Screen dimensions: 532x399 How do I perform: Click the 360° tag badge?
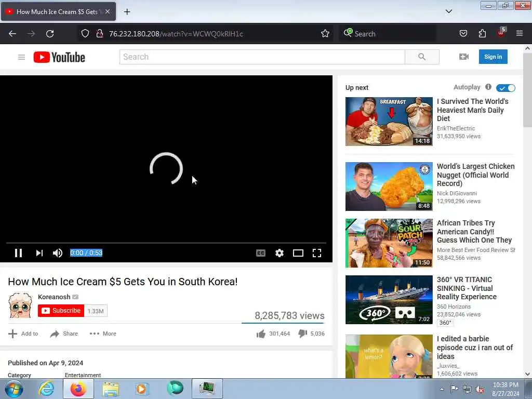(x=445, y=323)
